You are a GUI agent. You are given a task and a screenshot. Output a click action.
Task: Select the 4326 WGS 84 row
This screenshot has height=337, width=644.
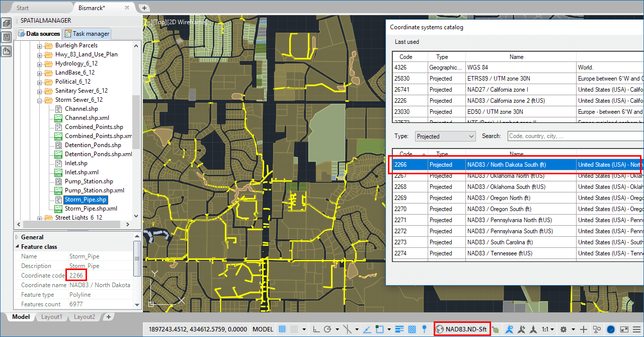[x=518, y=68]
